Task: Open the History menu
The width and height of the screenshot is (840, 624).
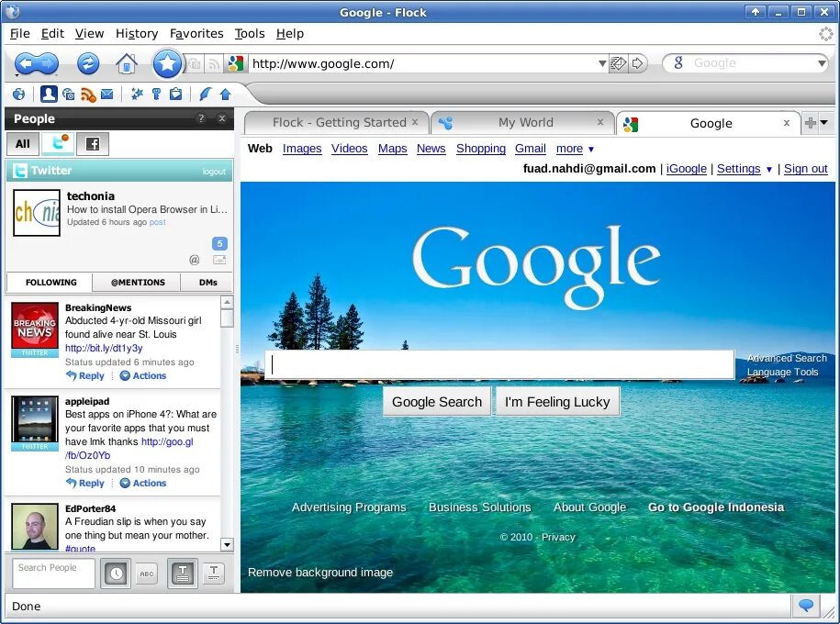Action: point(137,34)
